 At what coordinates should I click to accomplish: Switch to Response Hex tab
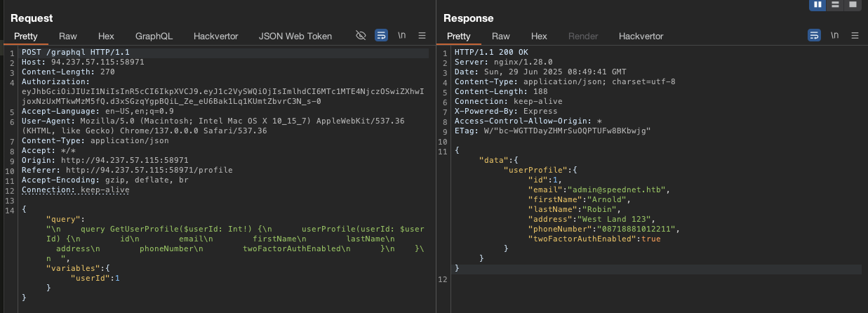coord(539,36)
